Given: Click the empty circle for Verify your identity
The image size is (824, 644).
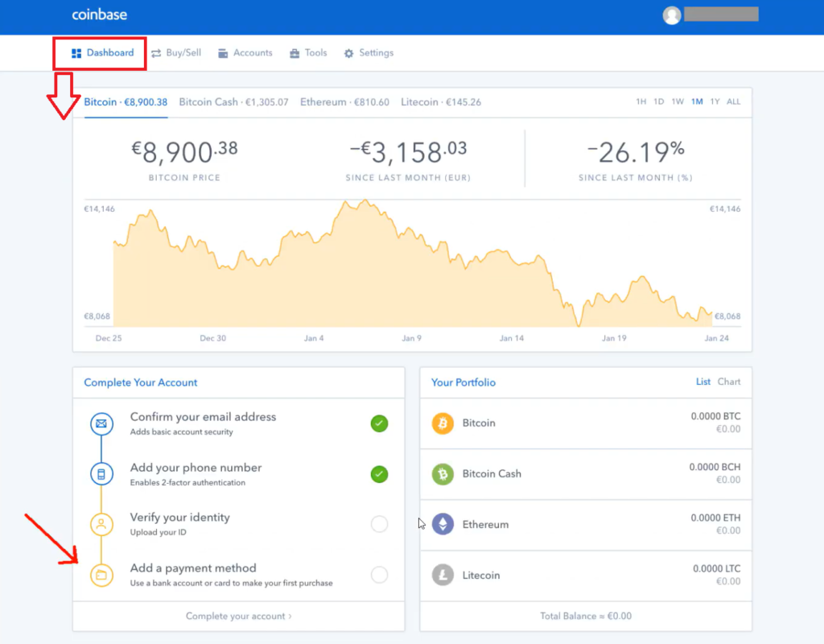Looking at the screenshot, I should coord(379,524).
